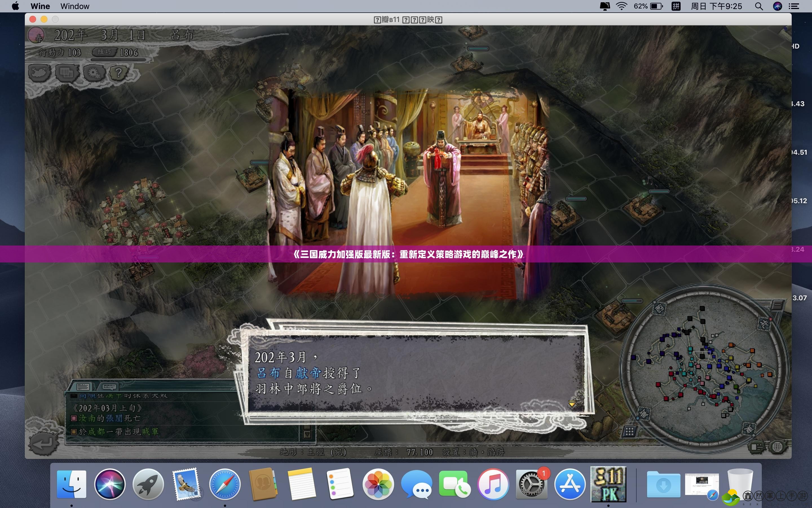Open Spotlight search magnifier
The height and width of the screenshot is (508, 812).
pos(759,6)
